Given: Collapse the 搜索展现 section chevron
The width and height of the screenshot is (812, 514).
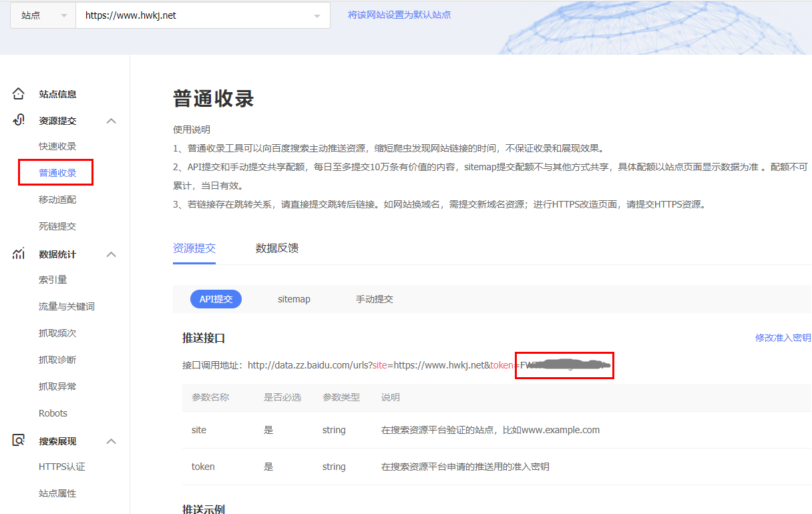Looking at the screenshot, I should tap(112, 441).
